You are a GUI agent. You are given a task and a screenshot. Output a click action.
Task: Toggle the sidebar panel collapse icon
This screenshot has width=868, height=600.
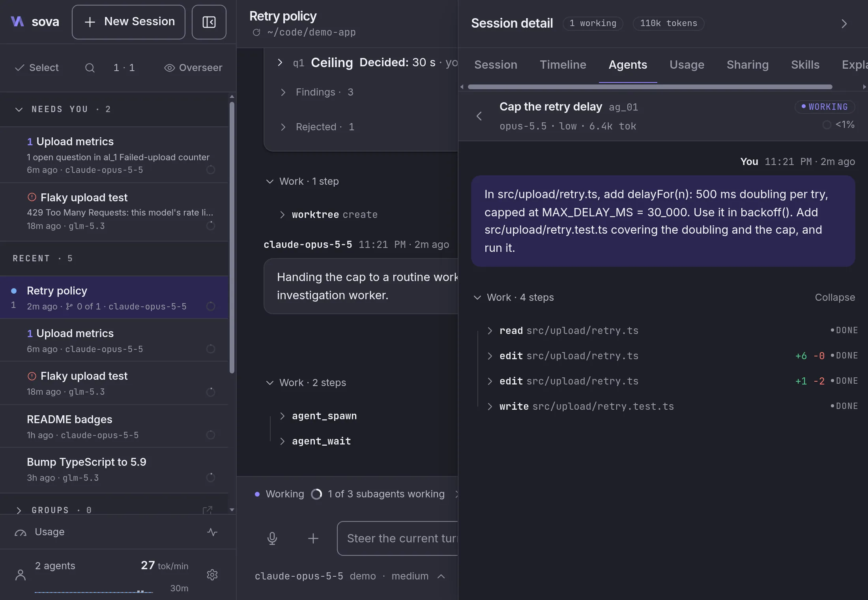click(209, 22)
